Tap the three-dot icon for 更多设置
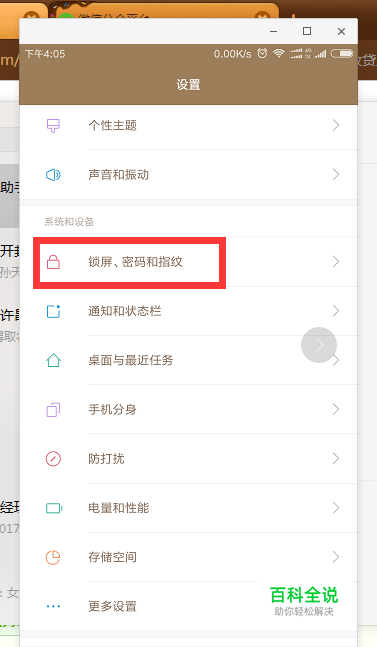 53,606
